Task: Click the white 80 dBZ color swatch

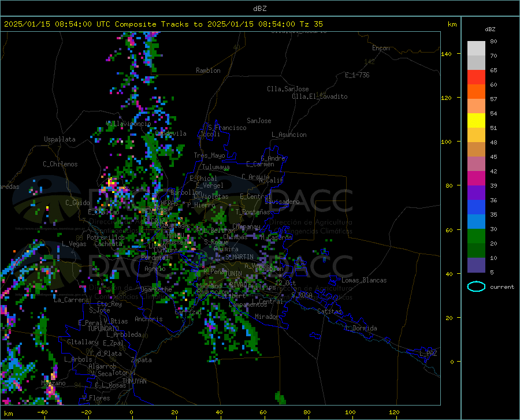Action: coord(476,49)
